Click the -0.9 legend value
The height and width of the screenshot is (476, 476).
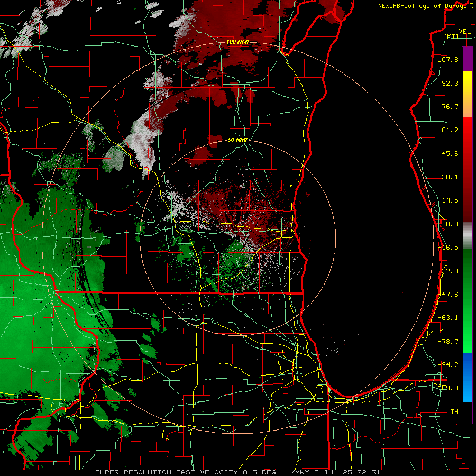coord(450,224)
